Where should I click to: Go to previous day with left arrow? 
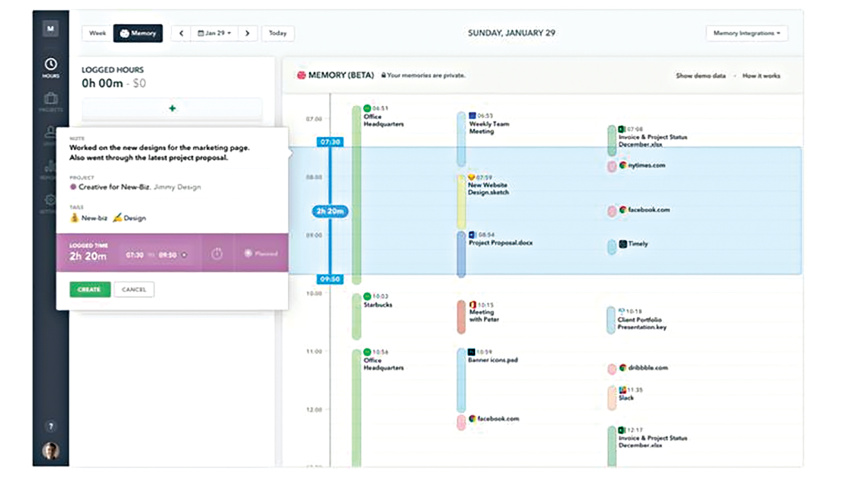point(181,33)
